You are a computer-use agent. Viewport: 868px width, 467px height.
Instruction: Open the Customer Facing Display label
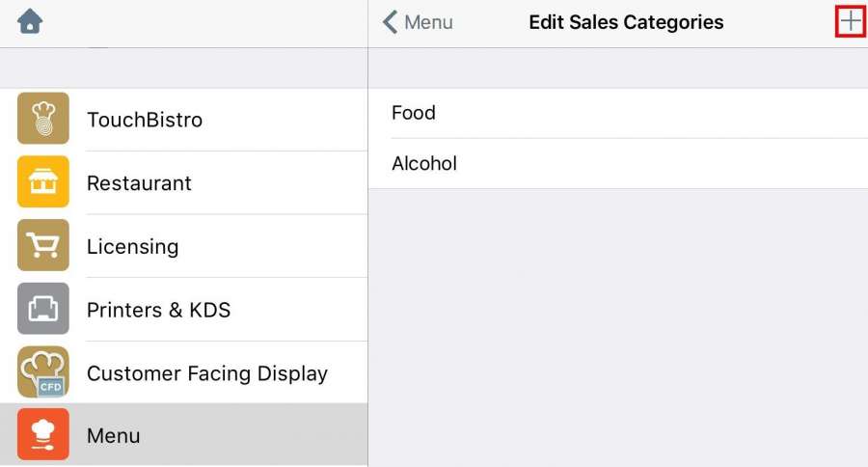click(x=207, y=373)
